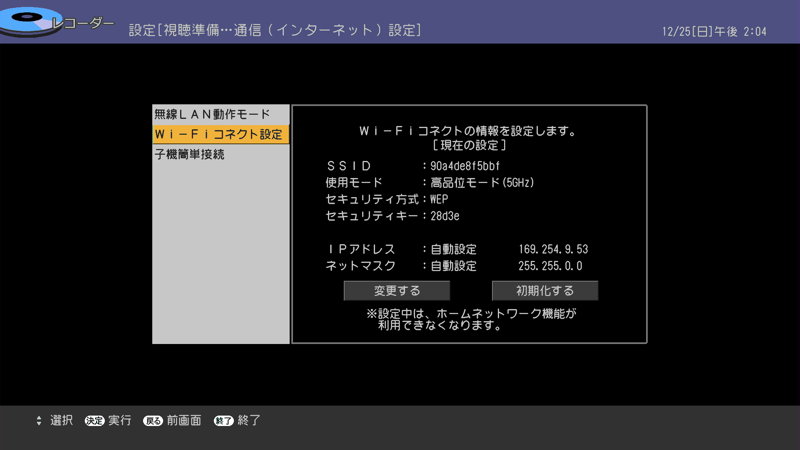Click the 設定 breadcrumb title text
Image resolution: width=800 pixels, height=450 pixels.
tap(275, 31)
